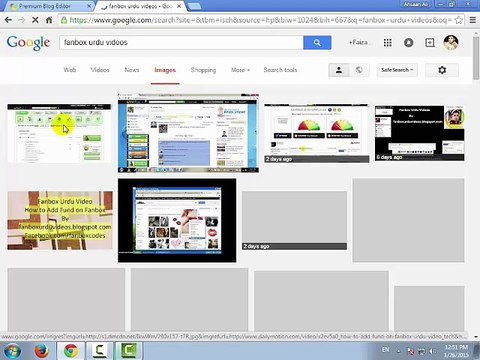Open the photo collage screenshot thumbnail
Screen dimensions: 480x360
pos(177,220)
